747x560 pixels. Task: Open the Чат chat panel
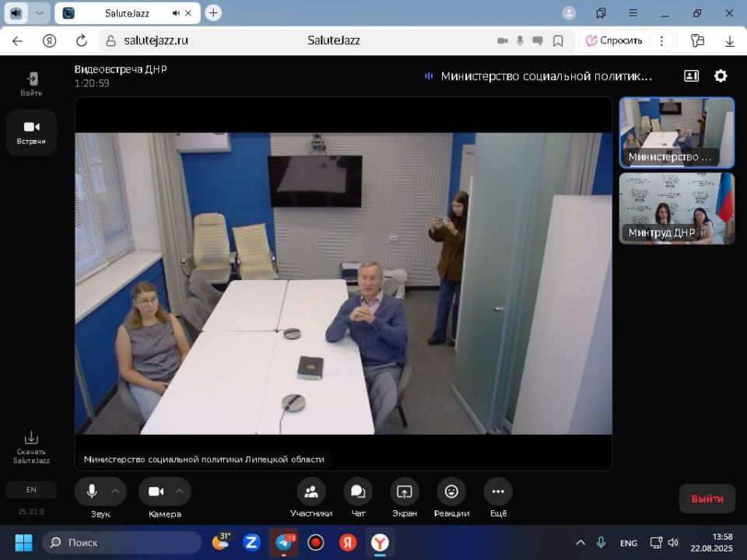click(x=358, y=492)
